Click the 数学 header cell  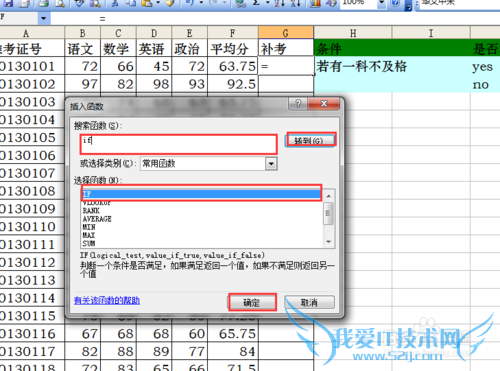pos(118,49)
